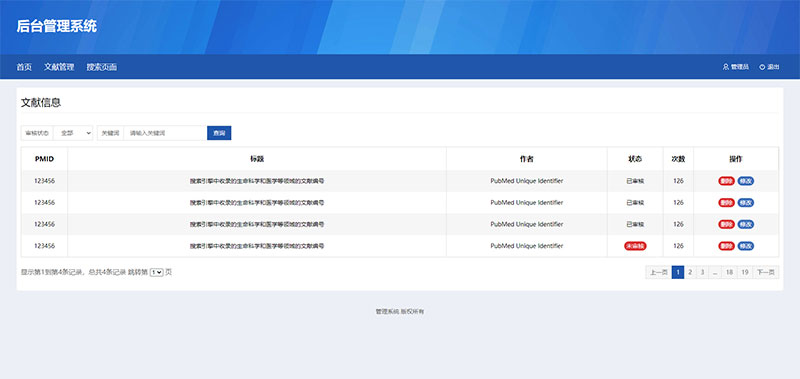Click the 次数 column header
The width and height of the screenshot is (800, 379).
point(678,159)
